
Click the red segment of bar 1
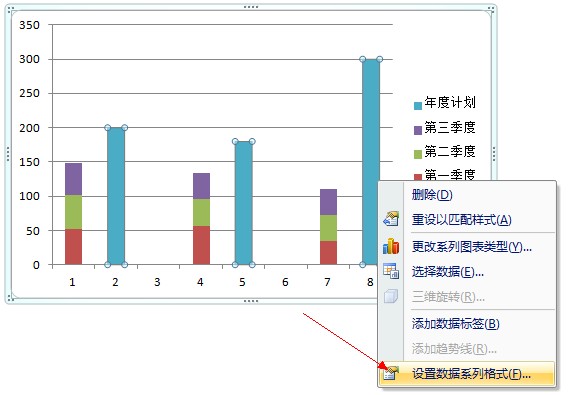point(73,247)
